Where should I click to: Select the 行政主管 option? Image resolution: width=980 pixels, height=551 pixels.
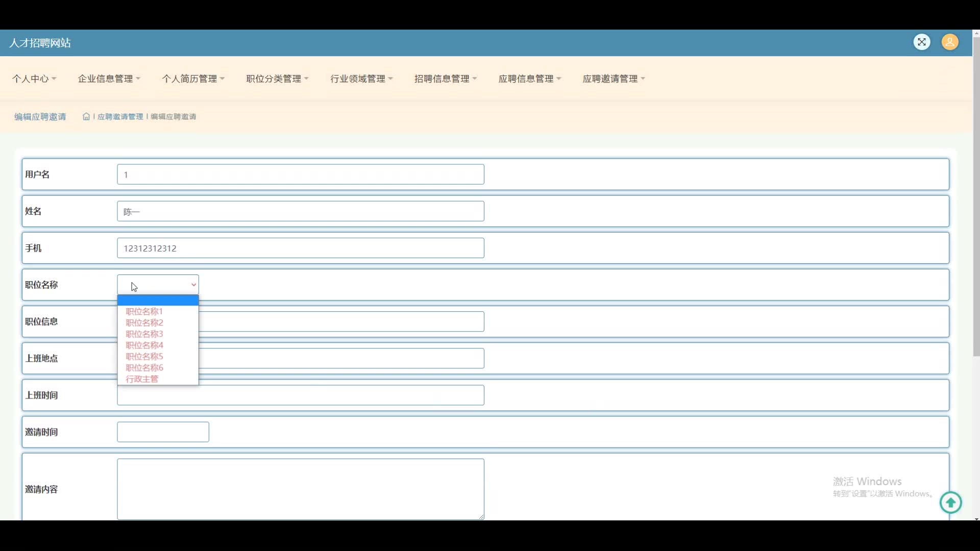(x=142, y=379)
